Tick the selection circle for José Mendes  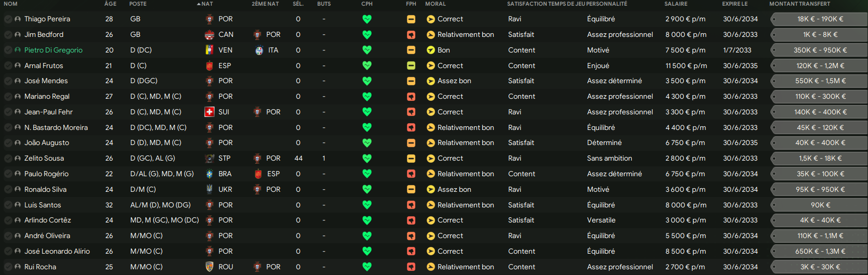click(x=8, y=81)
